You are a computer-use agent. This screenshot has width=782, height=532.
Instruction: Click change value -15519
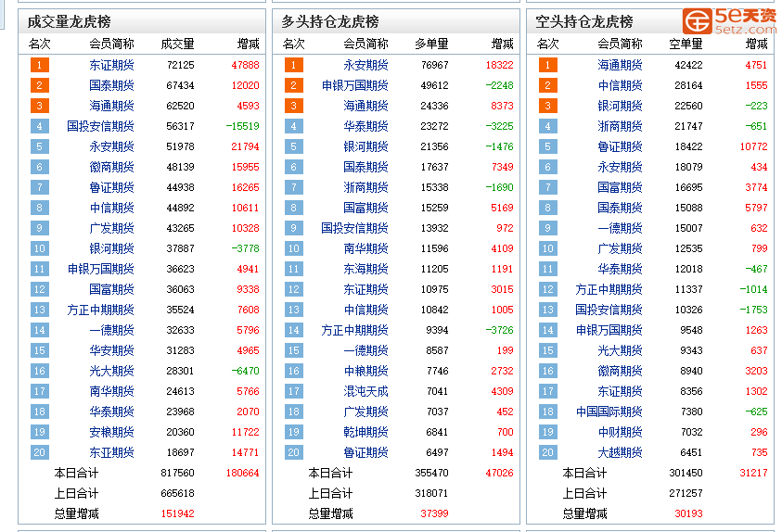[x=243, y=127]
